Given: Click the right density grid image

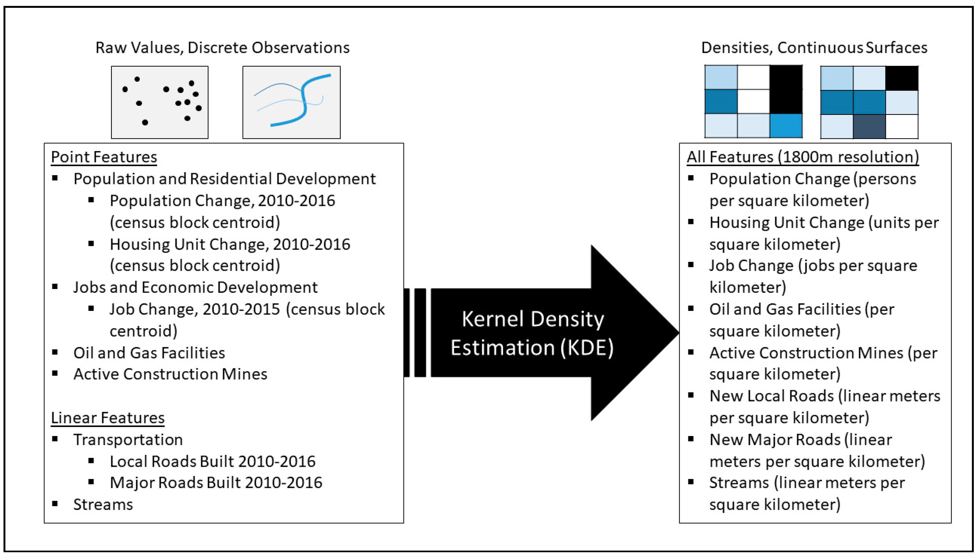Looking at the screenshot, I should click(x=869, y=102).
